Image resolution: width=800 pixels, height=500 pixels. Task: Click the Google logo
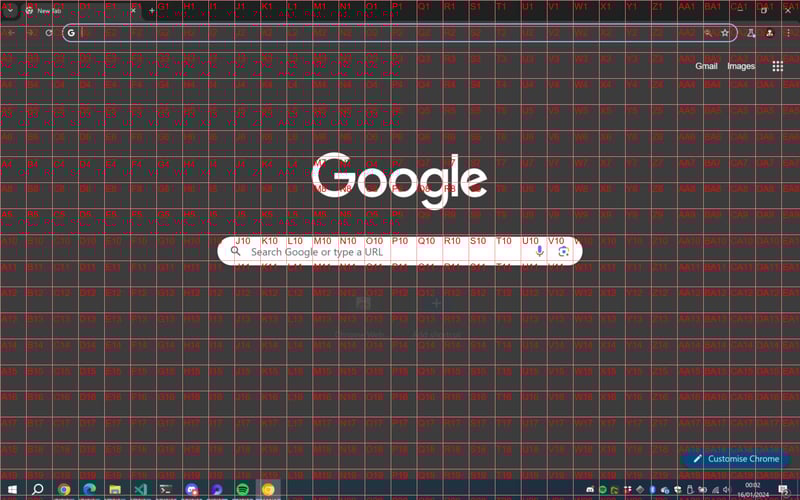coord(399,180)
